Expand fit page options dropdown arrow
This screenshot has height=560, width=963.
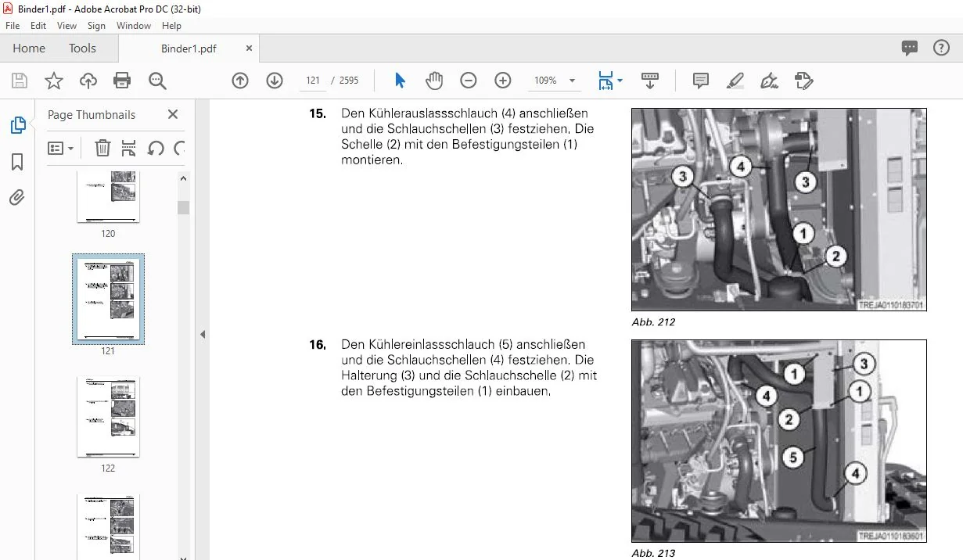click(x=620, y=81)
